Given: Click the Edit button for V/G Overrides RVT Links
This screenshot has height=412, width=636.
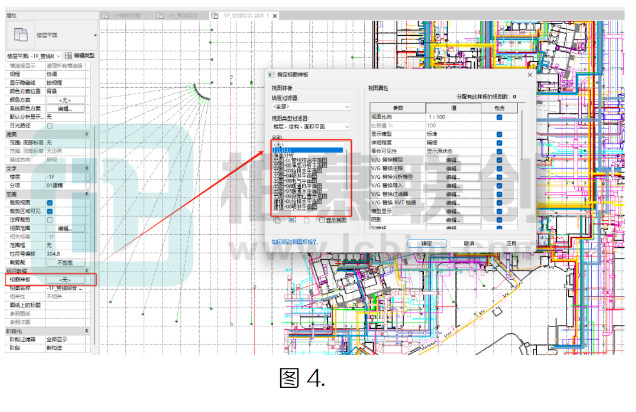Looking at the screenshot, I should pos(453,203).
